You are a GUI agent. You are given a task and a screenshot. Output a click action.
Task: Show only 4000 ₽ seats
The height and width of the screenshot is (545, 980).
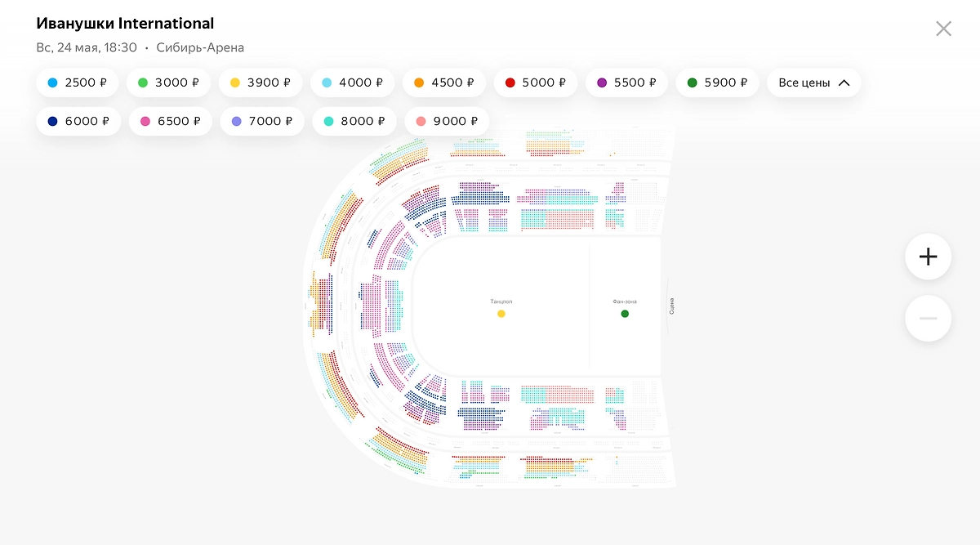tap(352, 83)
